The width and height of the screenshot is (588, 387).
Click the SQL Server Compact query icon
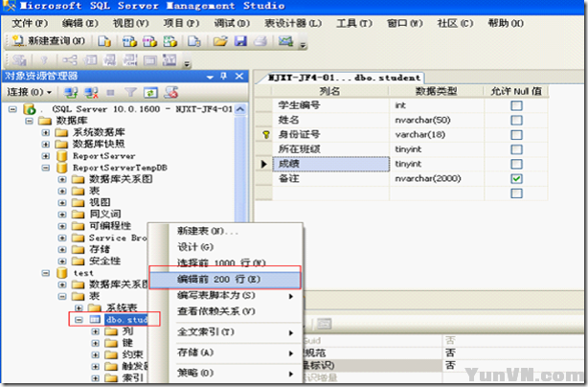click(194, 41)
